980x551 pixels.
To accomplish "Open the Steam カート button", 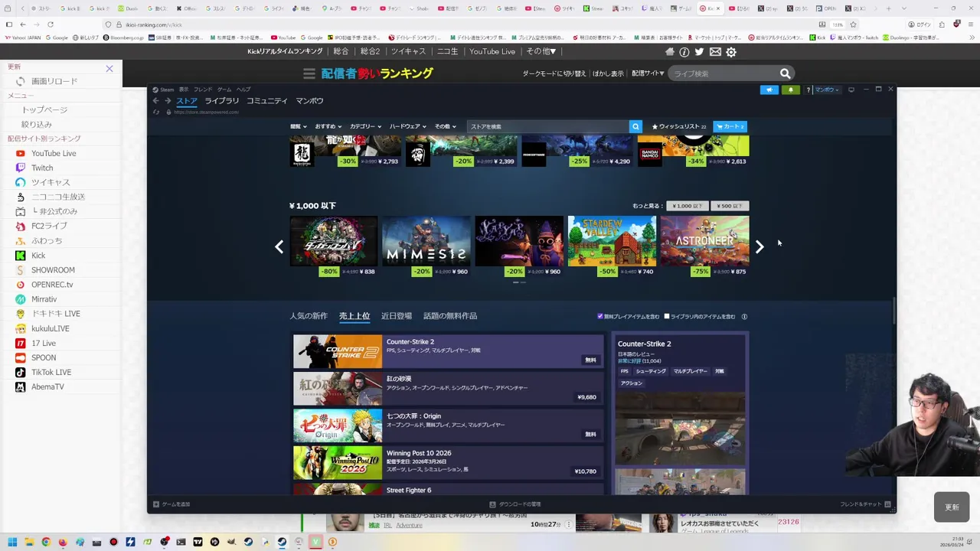I will pyautogui.click(x=730, y=126).
